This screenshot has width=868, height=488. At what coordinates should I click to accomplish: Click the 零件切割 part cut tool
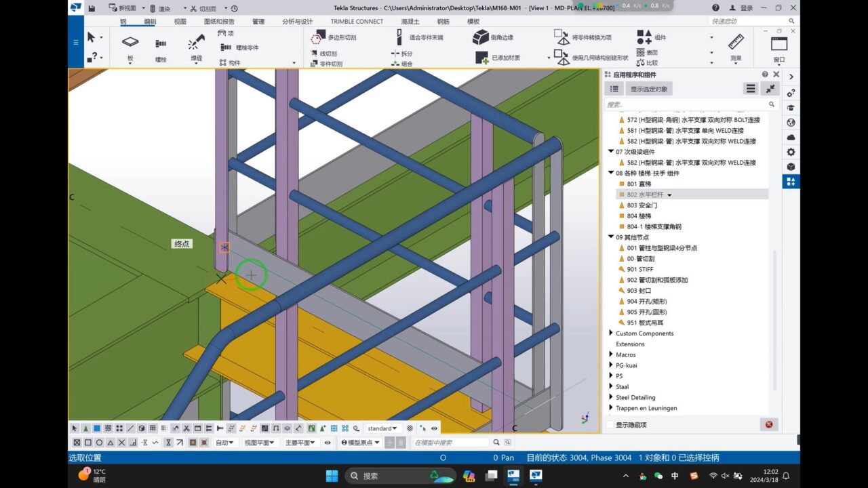pyautogui.click(x=326, y=63)
